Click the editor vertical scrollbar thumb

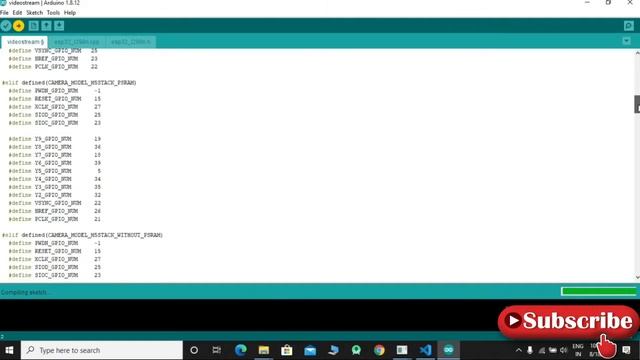(637, 104)
